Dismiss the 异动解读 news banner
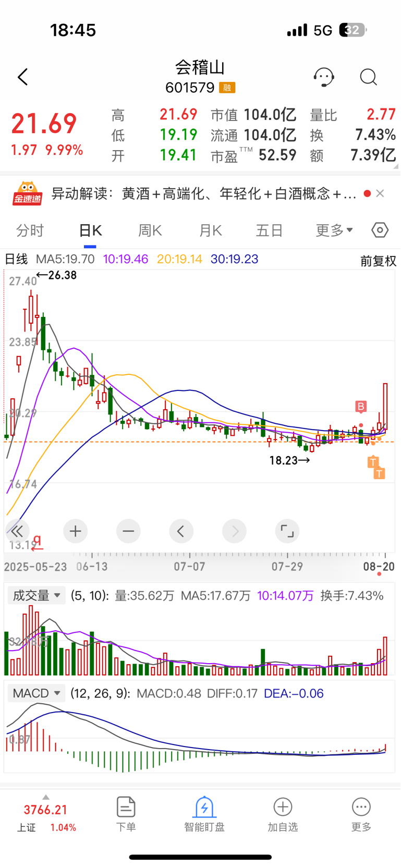This screenshot has width=401, height=868. coord(380,193)
